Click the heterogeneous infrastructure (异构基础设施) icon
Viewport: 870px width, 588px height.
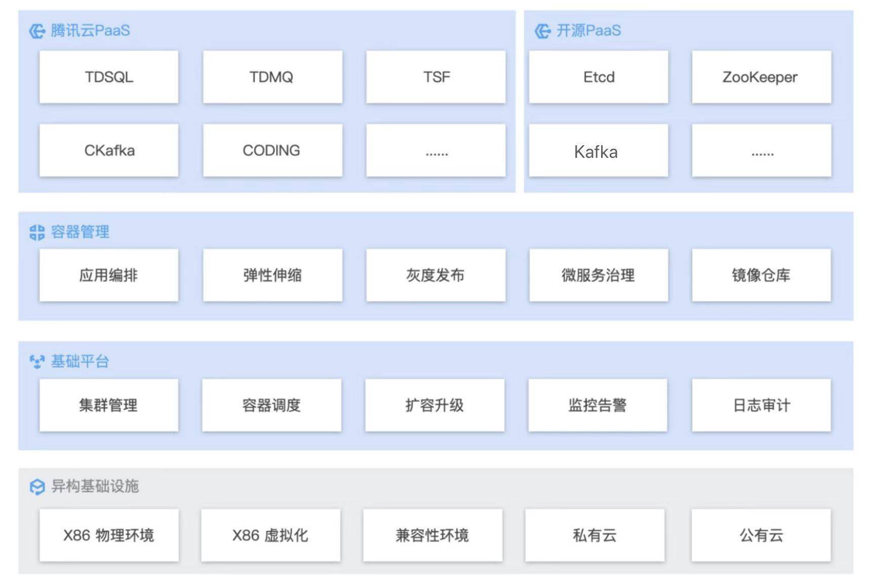pyautogui.click(x=37, y=487)
